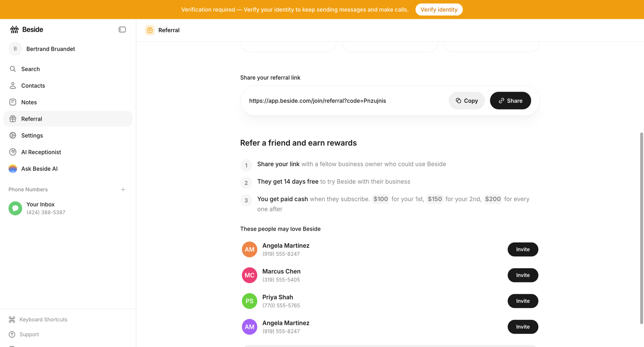Add a phone number with plus icon
This screenshot has width=644, height=347.
click(x=123, y=190)
